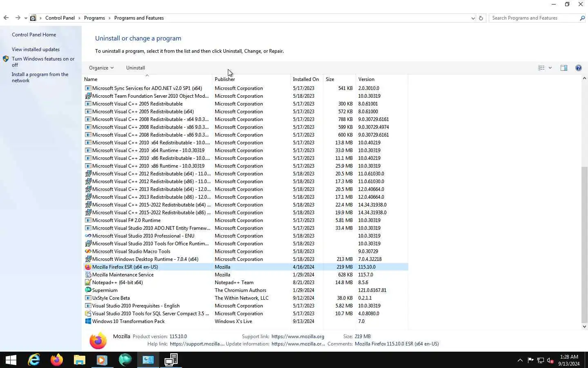Select Mozilla Maintenance Service row
The width and height of the screenshot is (588, 368).
pyautogui.click(x=245, y=275)
